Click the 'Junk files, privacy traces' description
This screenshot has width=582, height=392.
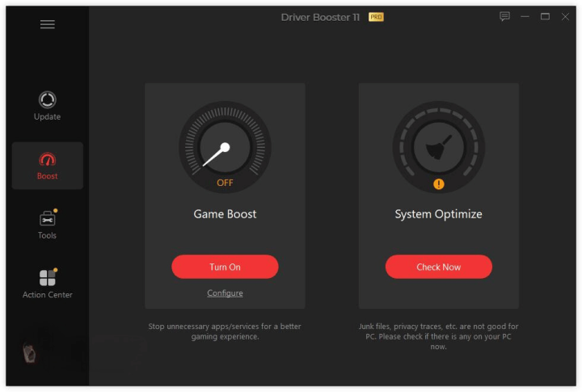pyautogui.click(x=439, y=336)
